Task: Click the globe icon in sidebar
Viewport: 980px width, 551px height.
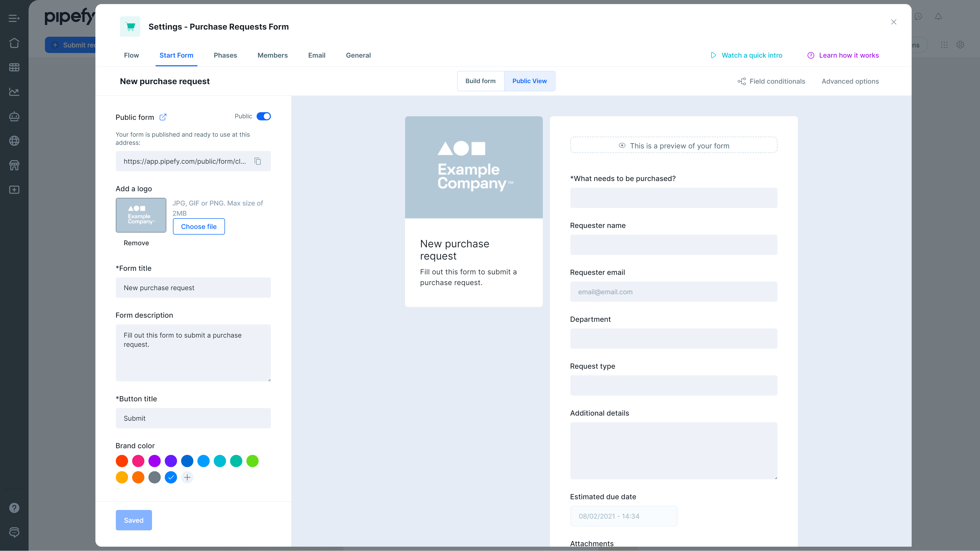Action: tap(14, 141)
